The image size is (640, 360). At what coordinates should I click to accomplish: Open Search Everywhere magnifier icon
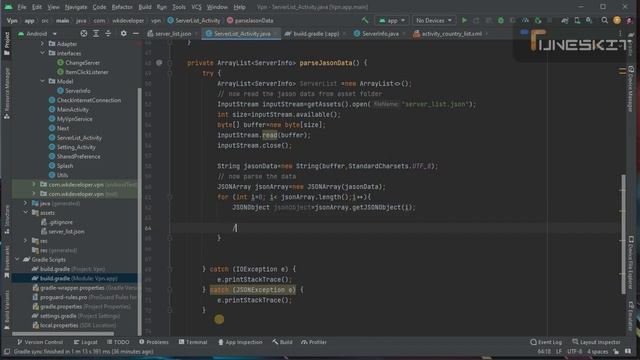604,20
